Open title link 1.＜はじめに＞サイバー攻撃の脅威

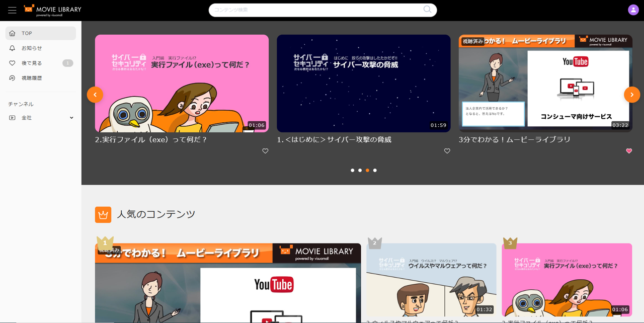(334, 139)
